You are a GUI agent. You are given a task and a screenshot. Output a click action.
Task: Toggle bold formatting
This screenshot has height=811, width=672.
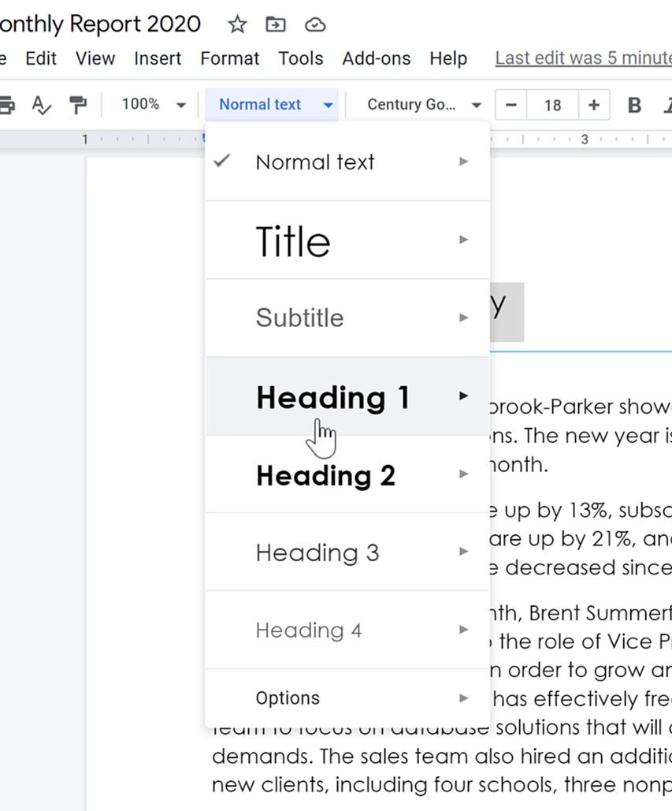point(634,104)
